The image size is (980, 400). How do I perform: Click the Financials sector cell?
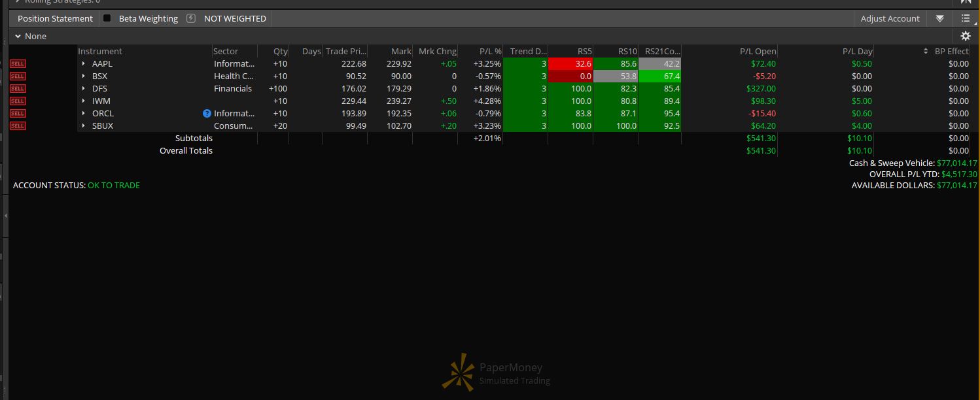click(233, 89)
